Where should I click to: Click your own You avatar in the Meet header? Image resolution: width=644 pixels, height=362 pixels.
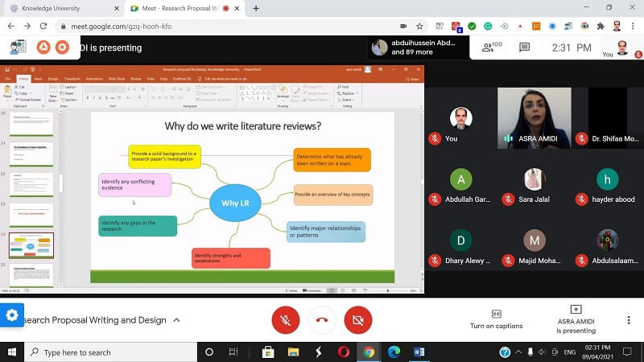[x=622, y=47]
